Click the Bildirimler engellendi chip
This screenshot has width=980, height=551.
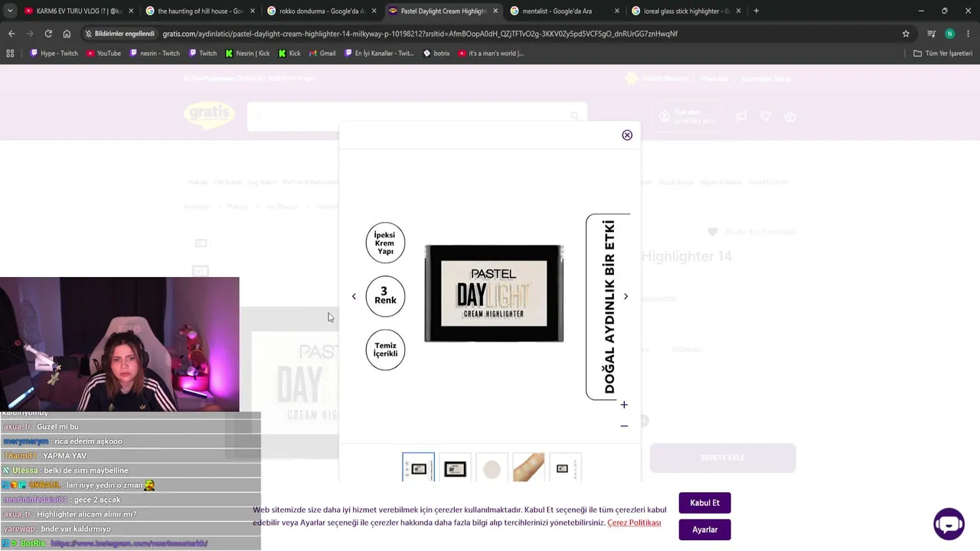pos(119,34)
